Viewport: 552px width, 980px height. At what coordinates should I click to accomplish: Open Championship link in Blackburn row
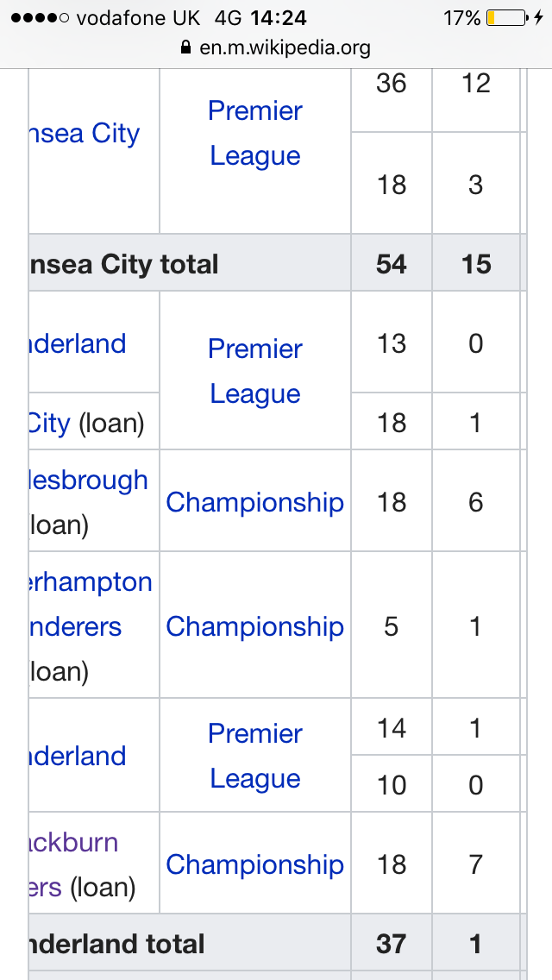tap(255, 864)
